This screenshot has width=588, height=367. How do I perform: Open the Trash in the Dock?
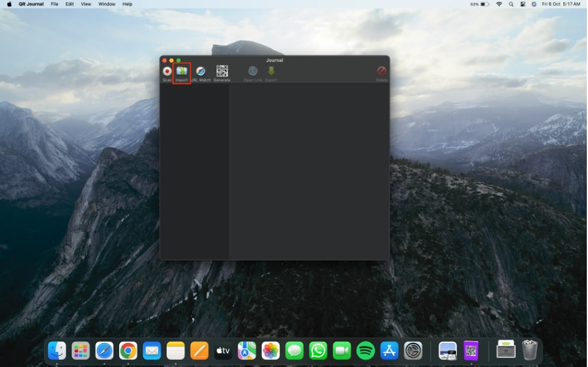click(x=530, y=350)
